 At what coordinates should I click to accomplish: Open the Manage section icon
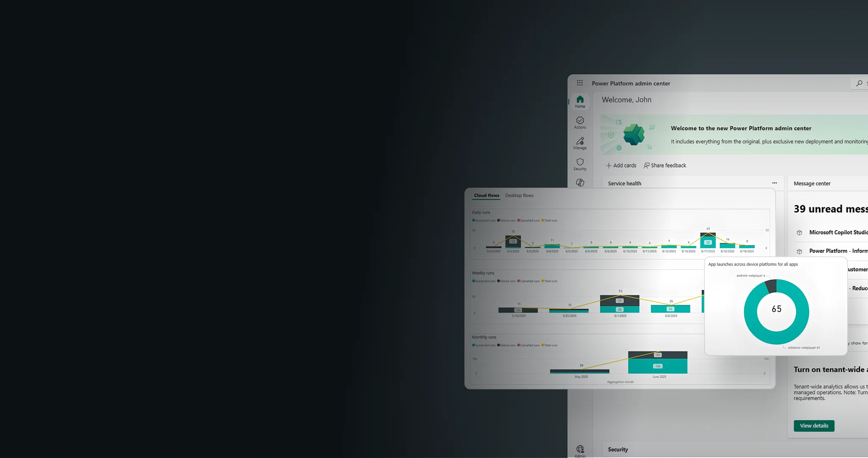pyautogui.click(x=580, y=143)
